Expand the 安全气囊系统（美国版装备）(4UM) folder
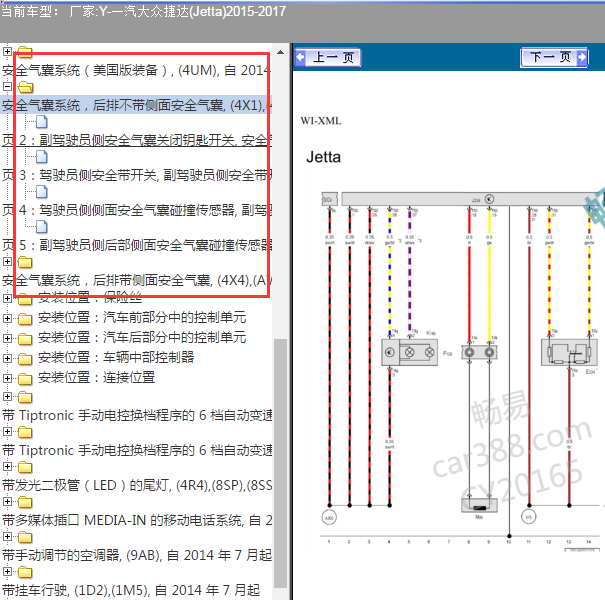Image resolution: width=605 pixels, height=600 pixels. 7,51
